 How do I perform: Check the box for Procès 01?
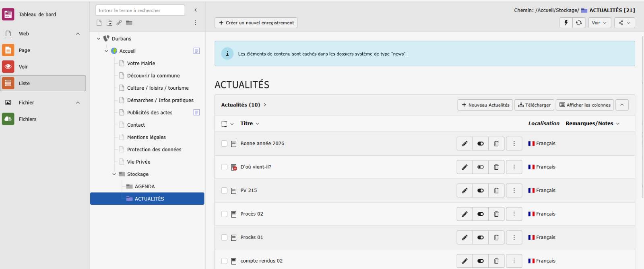click(x=224, y=238)
